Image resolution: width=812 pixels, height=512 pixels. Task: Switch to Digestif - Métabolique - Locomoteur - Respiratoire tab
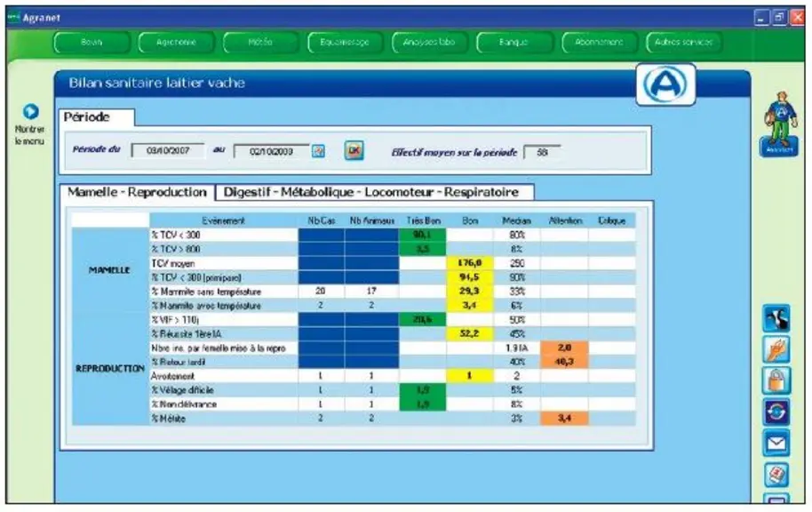371,192
